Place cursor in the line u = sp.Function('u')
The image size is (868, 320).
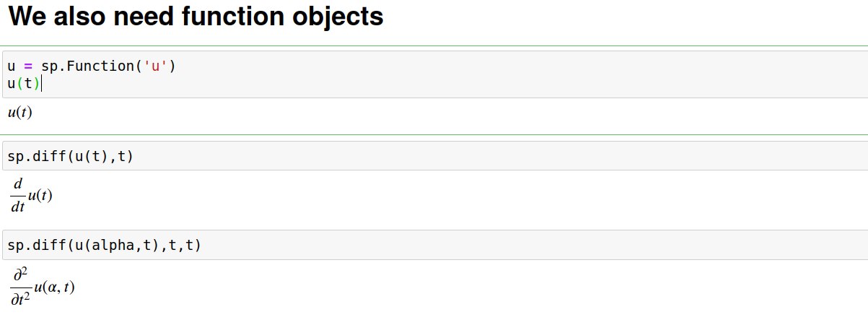tap(92, 66)
